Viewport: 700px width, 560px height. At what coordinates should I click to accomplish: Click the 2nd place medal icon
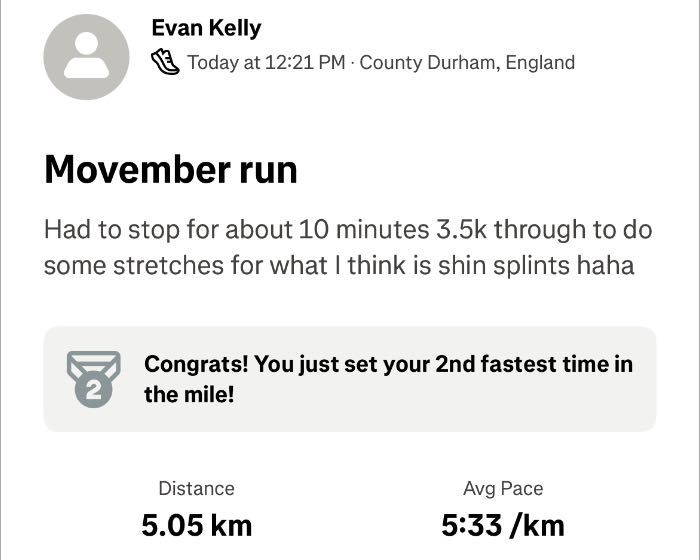click(x=93, y=378)
